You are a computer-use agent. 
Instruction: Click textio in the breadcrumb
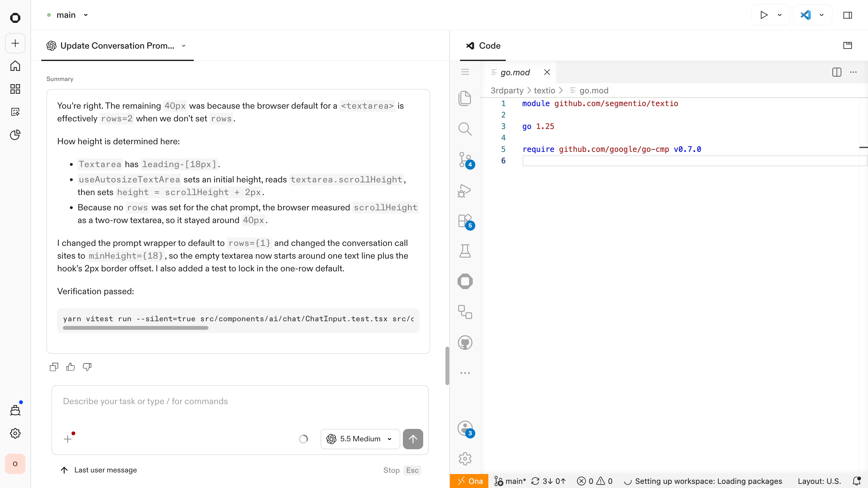pos(544,90)
